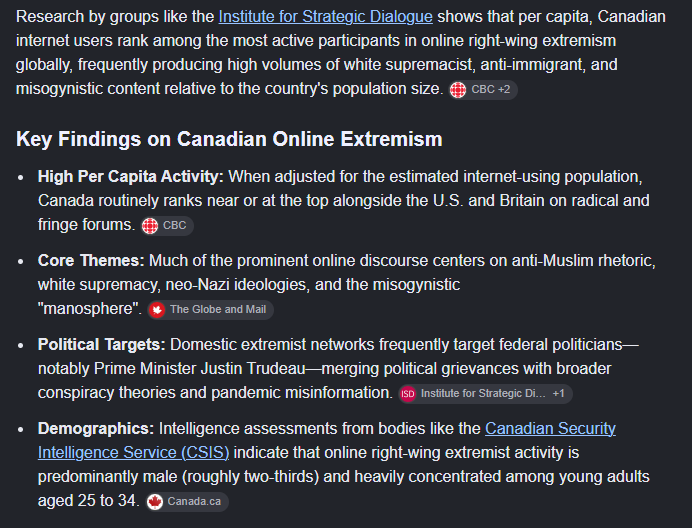
Task: Open the Institute for Strategic Dialogue link
Action: pos(325,17)
